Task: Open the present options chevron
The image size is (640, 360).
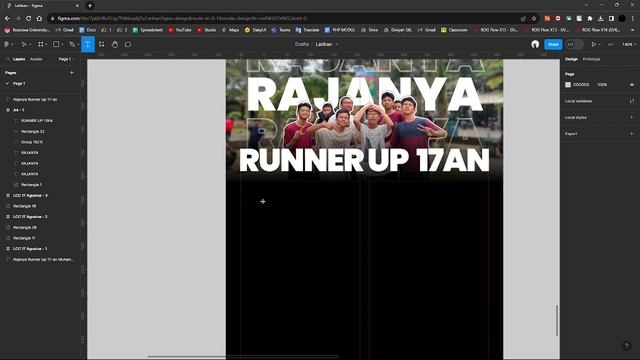Action: (x=599, y=44)
